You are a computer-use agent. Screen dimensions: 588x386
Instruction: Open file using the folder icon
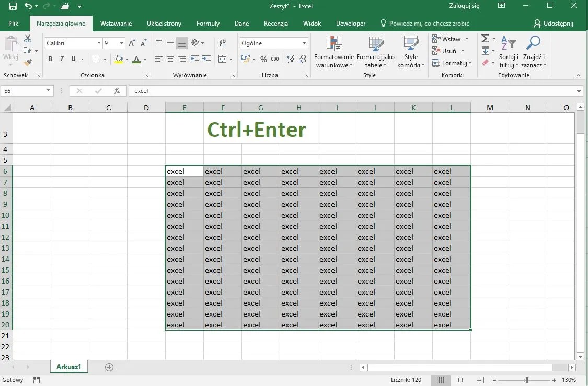[x=65, y=6]
